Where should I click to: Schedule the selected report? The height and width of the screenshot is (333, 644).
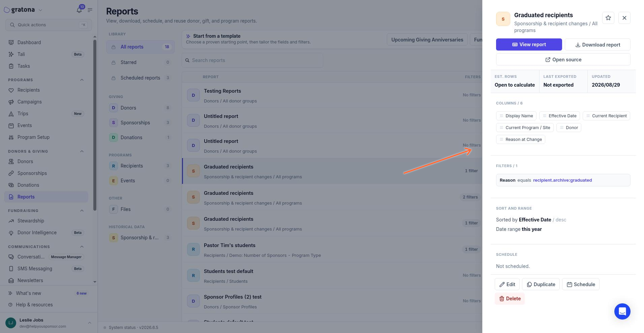(x=581, y=284)
